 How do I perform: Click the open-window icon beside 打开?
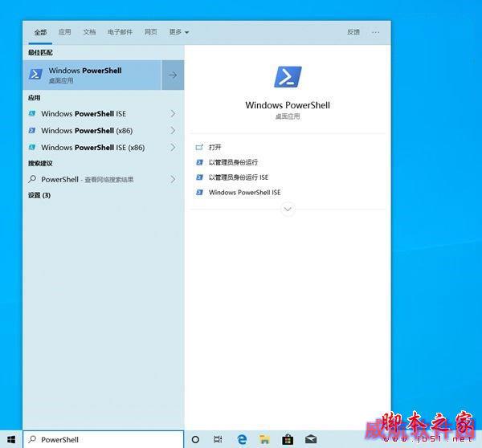(x=199, y=148)
